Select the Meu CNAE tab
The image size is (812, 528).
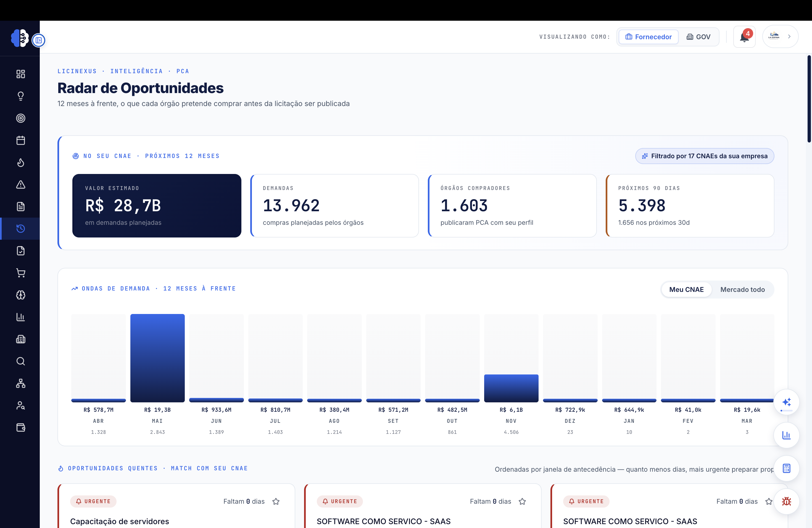tap(686, 290)
